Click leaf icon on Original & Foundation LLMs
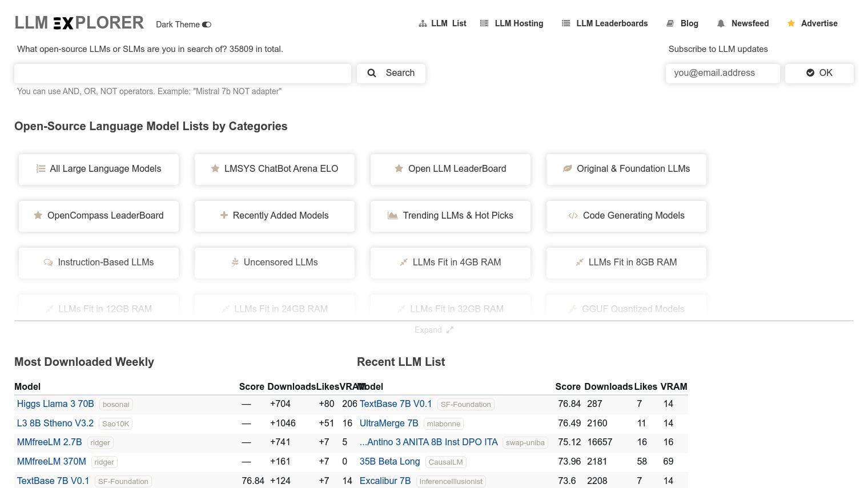This screenshot has width=868, height=488. [568, 168]
